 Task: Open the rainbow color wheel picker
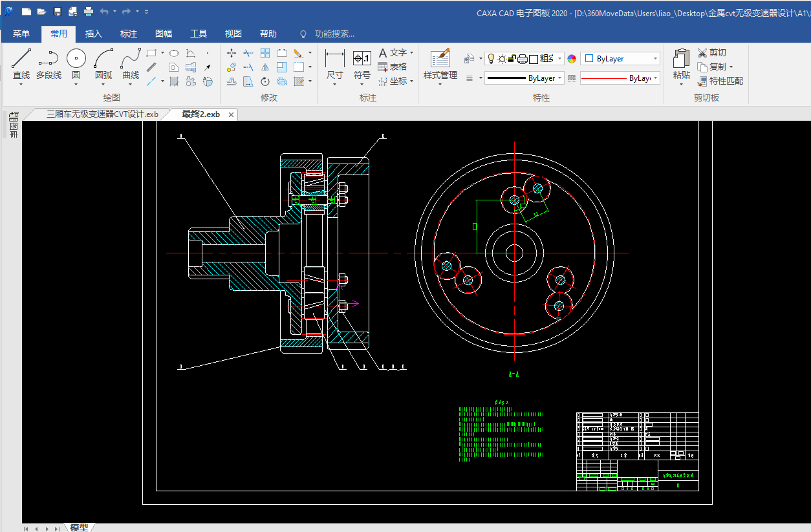click(x=572, y=59)
